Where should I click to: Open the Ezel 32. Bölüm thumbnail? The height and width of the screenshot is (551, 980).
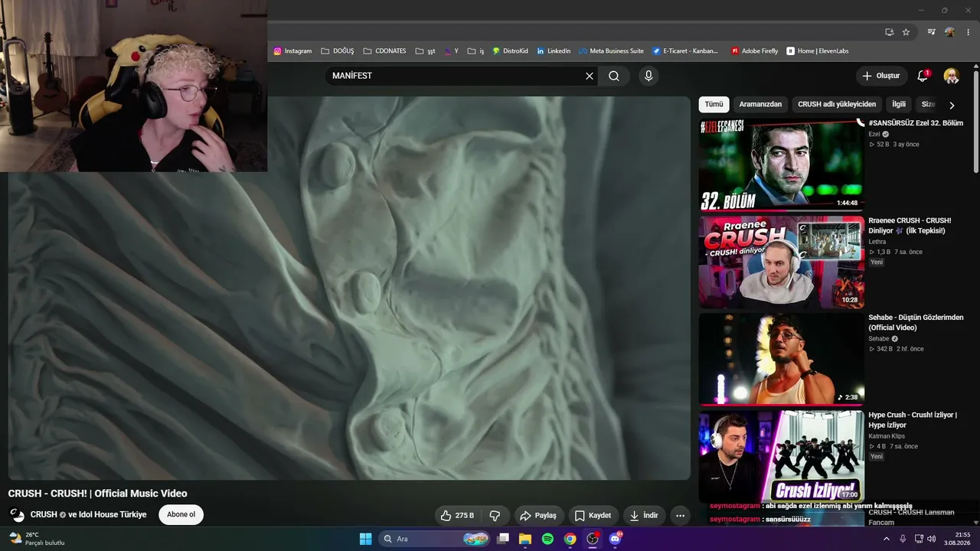pos(781,165)
